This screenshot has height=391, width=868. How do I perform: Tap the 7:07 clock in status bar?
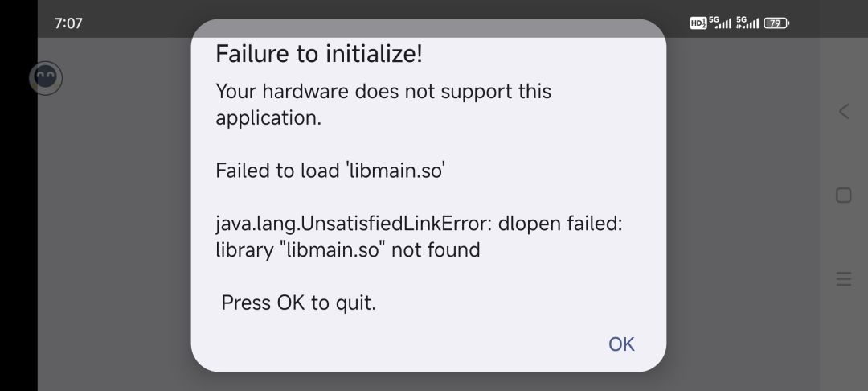[68, 23]
